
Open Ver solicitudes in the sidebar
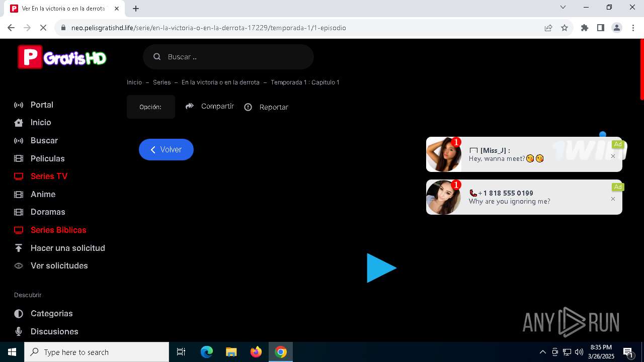coord(59,266)
